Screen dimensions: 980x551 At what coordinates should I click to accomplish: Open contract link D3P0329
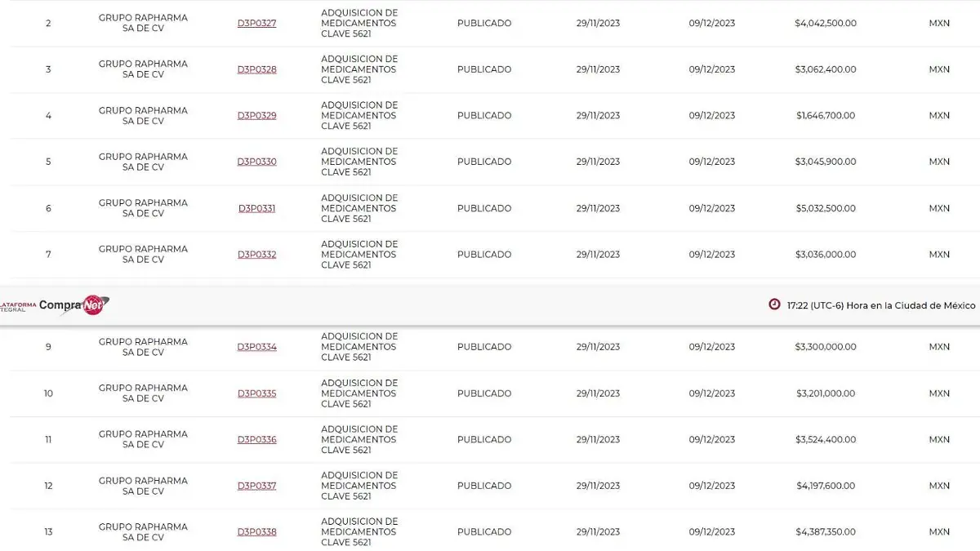coord(256,116)
